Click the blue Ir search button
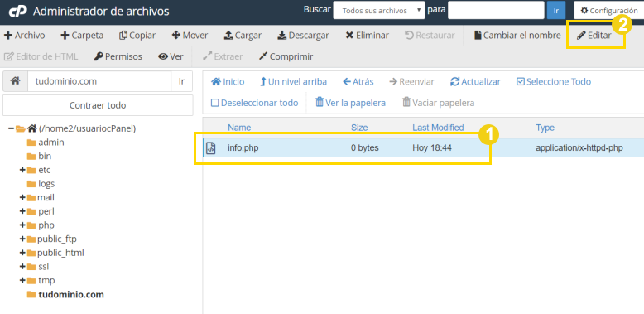 pyautogui.click(x=556, y=10)
